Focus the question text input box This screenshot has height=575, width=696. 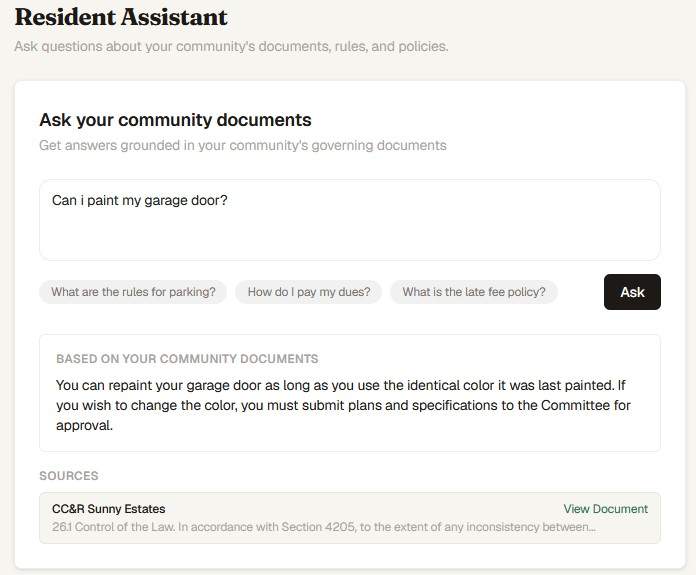pyautogui.click(x=350, y=220)
